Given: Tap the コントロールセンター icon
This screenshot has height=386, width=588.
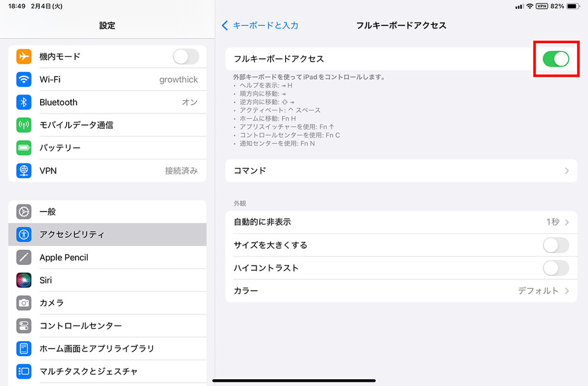Looking at the screenshot, I should click(24, 326).
